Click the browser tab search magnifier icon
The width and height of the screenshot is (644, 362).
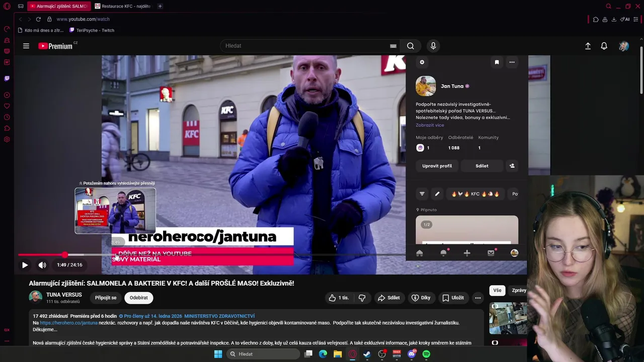coord(608,6)
